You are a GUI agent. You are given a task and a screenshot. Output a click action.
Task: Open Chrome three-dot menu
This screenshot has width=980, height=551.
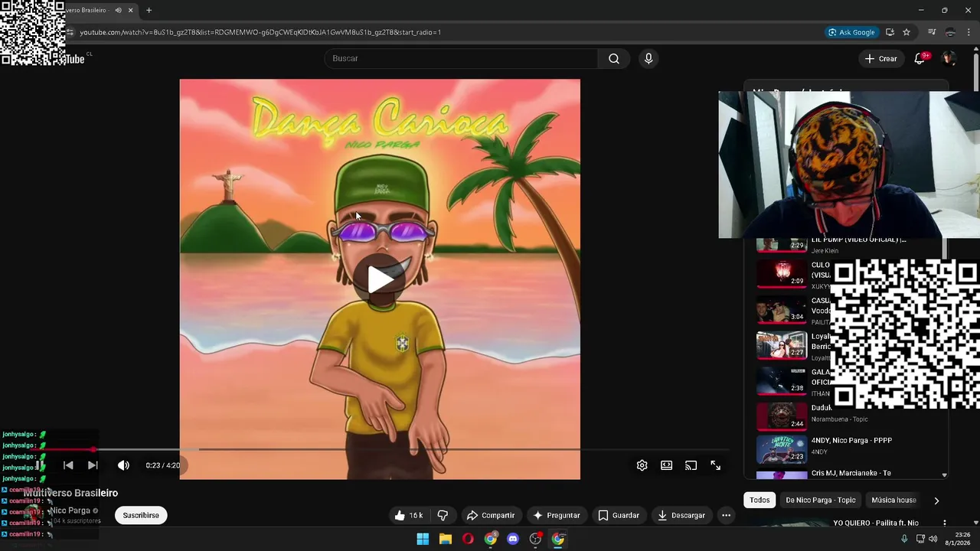coord(969,32)
